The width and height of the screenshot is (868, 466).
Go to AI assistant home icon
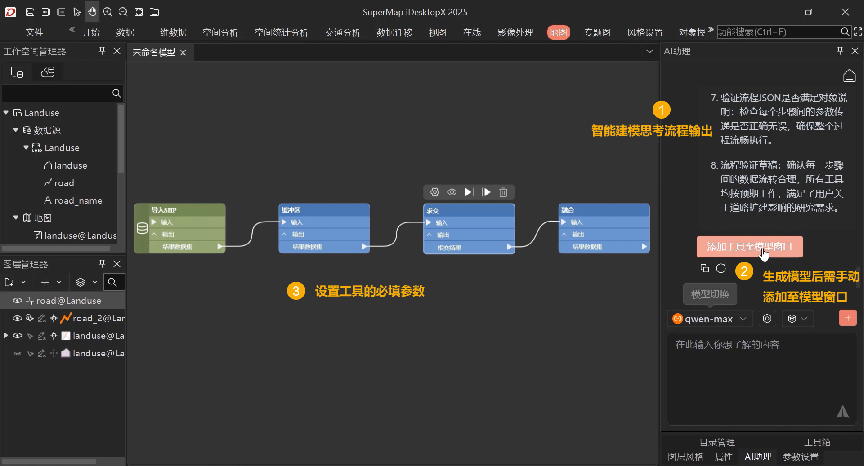click(849, 75)
